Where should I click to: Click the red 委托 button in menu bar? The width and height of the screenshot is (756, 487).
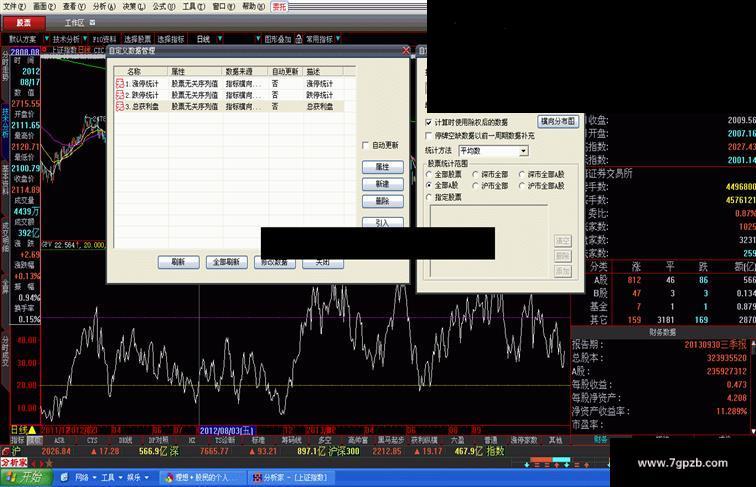click(x=279, y=6)
